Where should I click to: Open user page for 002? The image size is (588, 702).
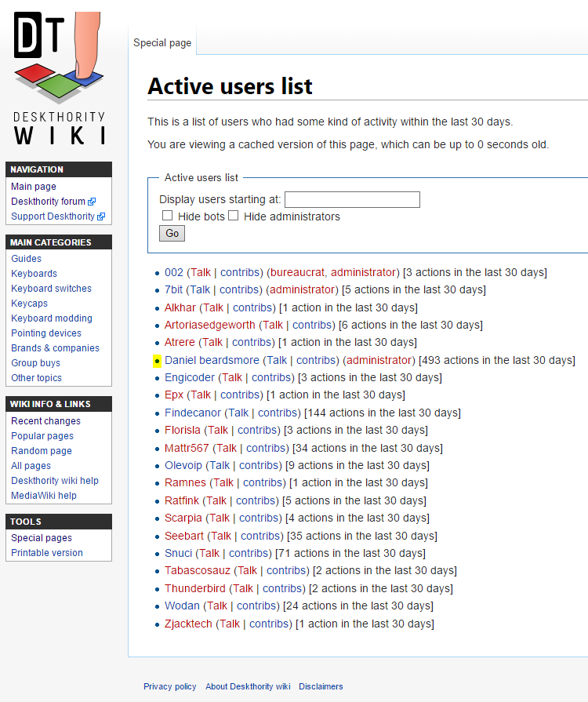tap(173, 272)
